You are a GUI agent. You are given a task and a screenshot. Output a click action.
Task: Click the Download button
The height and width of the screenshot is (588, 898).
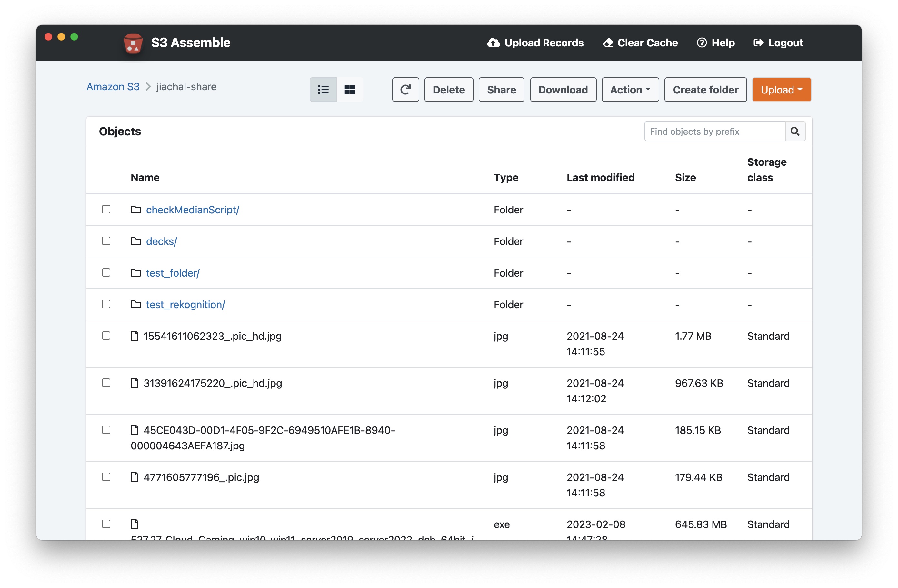pyautogui.click(x=563, y=90)
